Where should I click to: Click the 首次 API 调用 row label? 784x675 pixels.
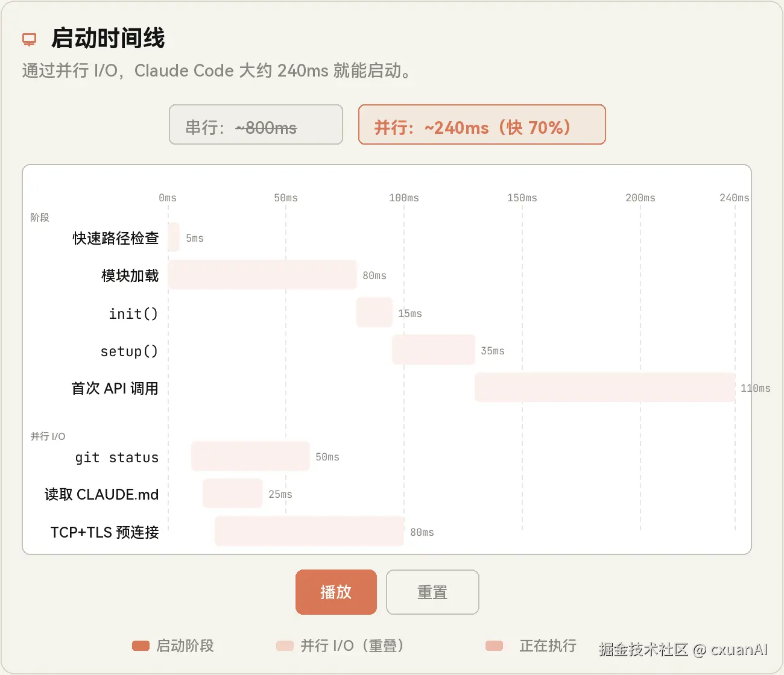pos(115,388)
